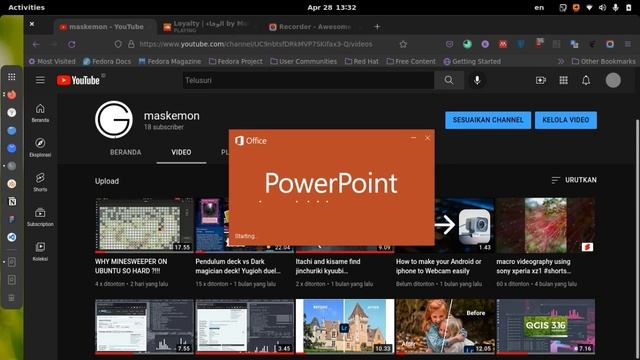The width and height of the screenshot is (640, 360).
Task: Open 'macro videography using sony xperia' title
Action: [x=533, y=266]
